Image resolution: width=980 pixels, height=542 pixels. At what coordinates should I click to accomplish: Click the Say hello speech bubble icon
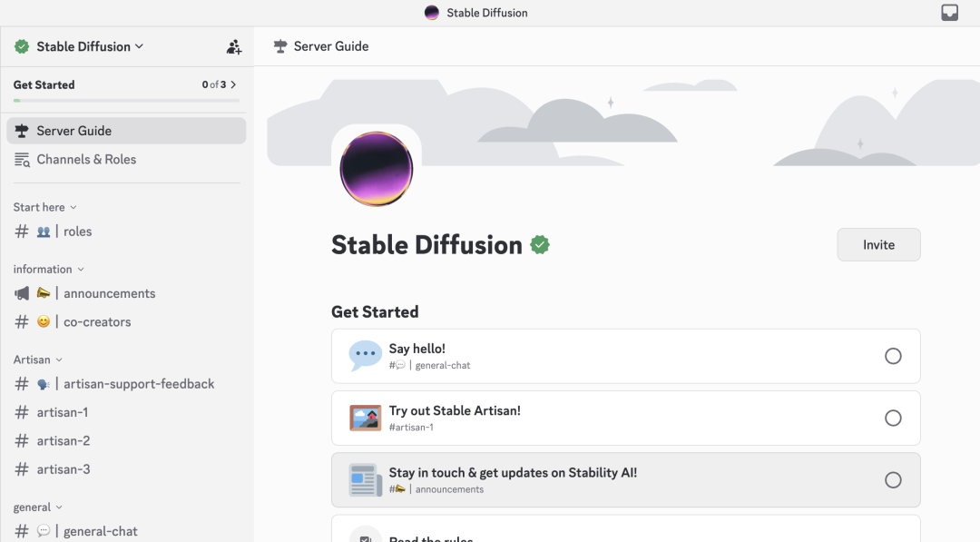coord(365,356)
